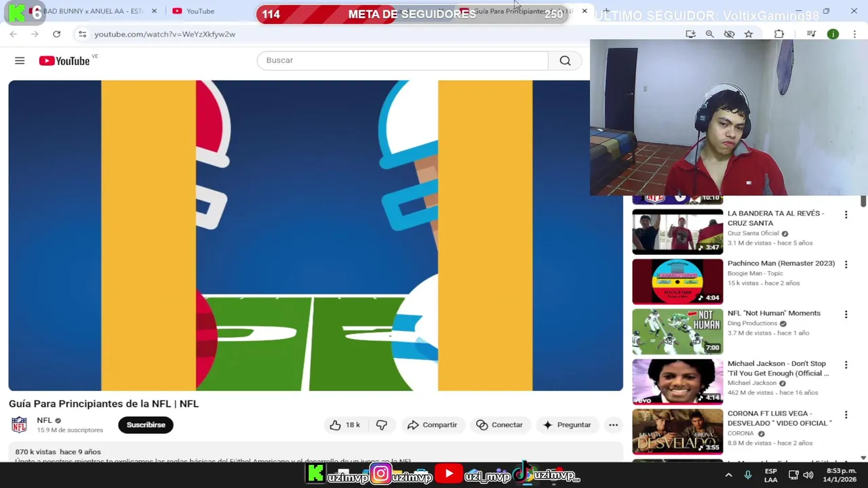Open Cruz Santa Oficial channel name
868x488 pixels.
tap(753, 233)
